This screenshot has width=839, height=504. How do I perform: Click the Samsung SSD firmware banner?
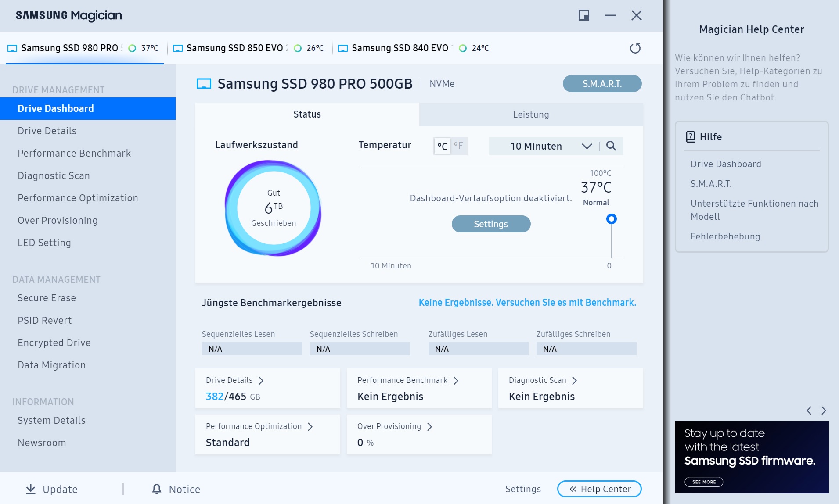(752, 457)
